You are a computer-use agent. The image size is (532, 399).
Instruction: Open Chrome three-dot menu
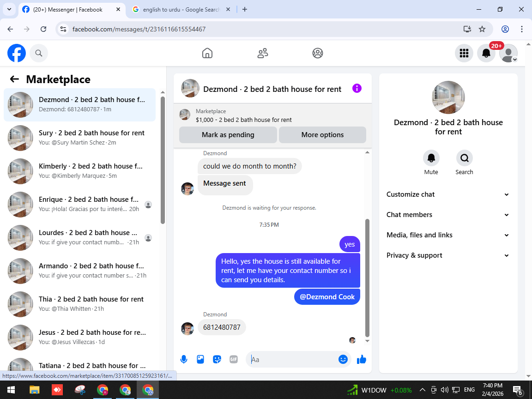click(522, 29)
